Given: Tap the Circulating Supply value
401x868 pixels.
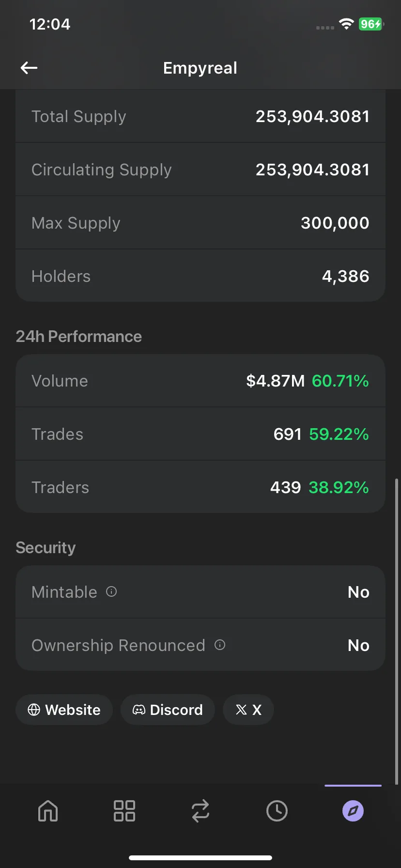Looking at the screenshot, I should tap(312, 170).
